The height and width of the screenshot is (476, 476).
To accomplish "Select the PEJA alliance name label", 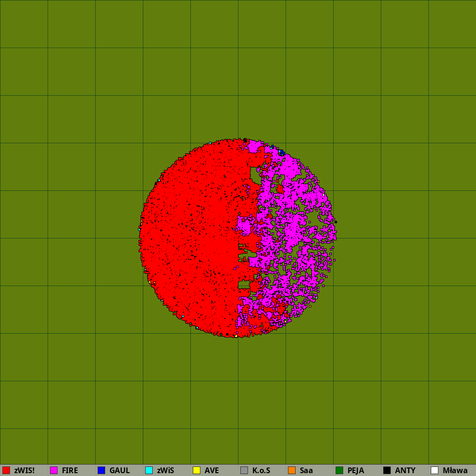I will tap(356, 470).
